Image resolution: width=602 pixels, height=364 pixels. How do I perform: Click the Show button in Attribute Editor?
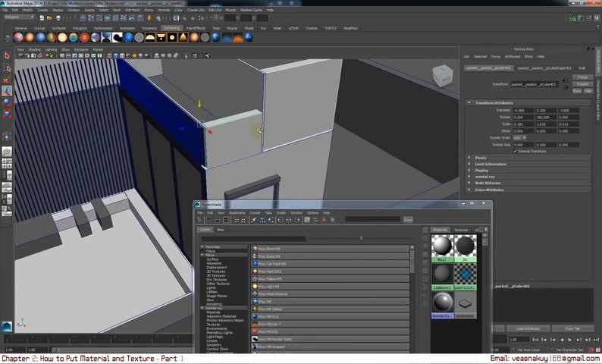(577, 91)
